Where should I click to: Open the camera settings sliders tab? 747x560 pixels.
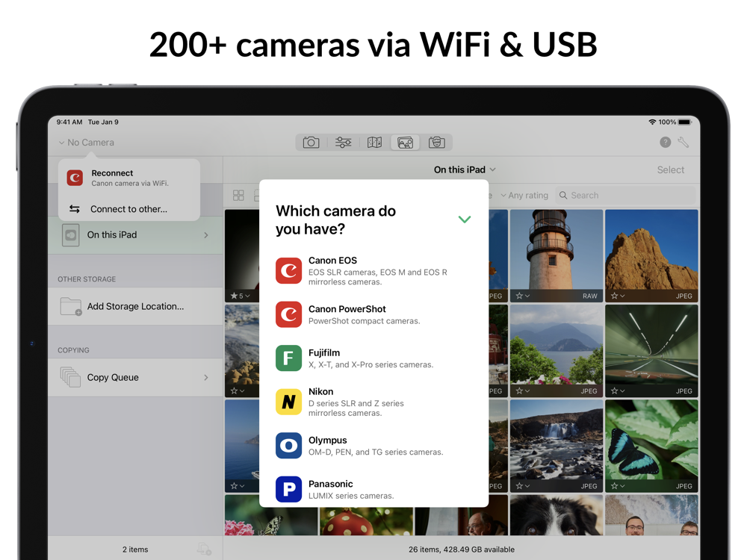click(x=343, y=143)
